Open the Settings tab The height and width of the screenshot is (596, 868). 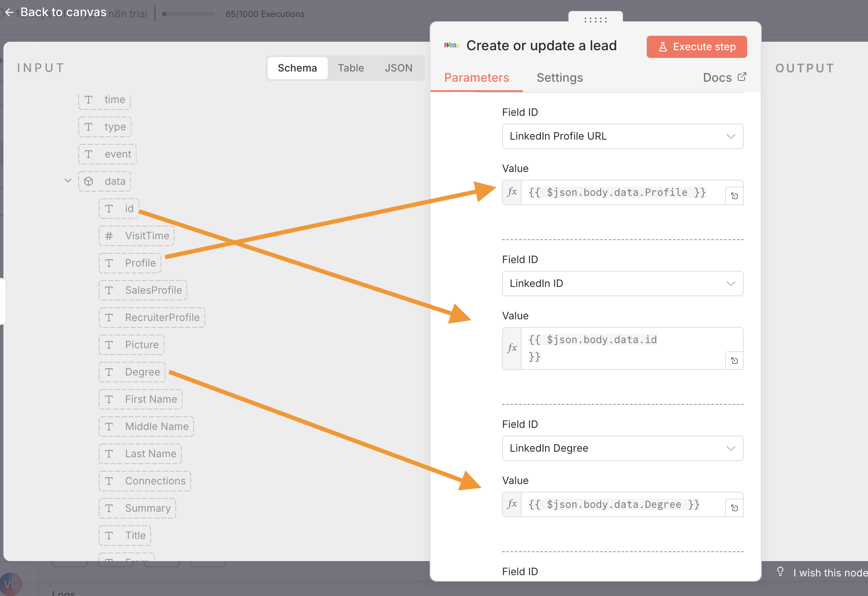[560, 77]
